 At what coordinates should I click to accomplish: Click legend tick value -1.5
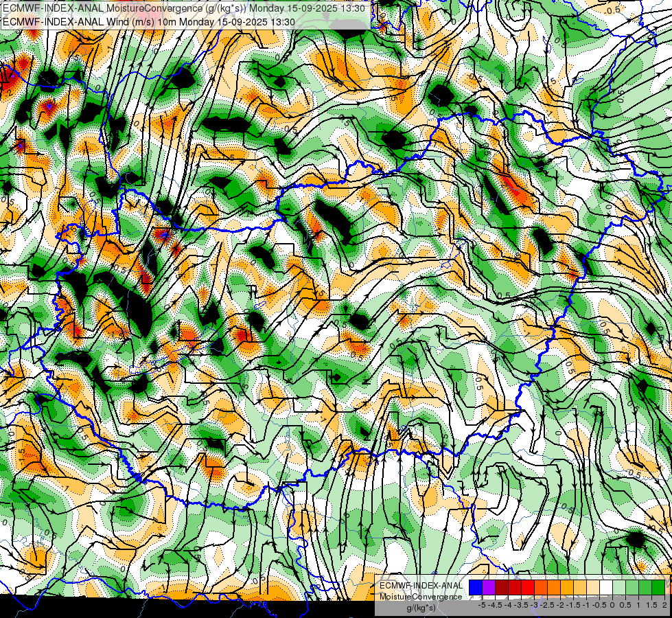click(x=573, y=605)
